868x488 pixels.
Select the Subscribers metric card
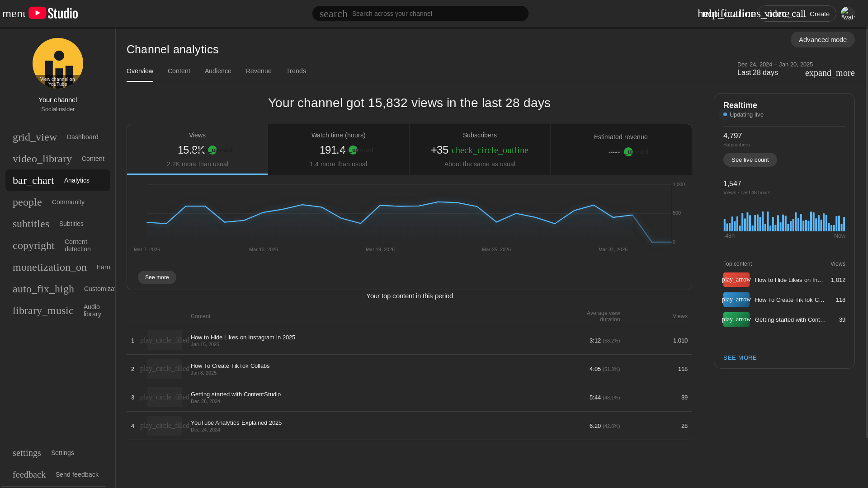pos(480,150)
